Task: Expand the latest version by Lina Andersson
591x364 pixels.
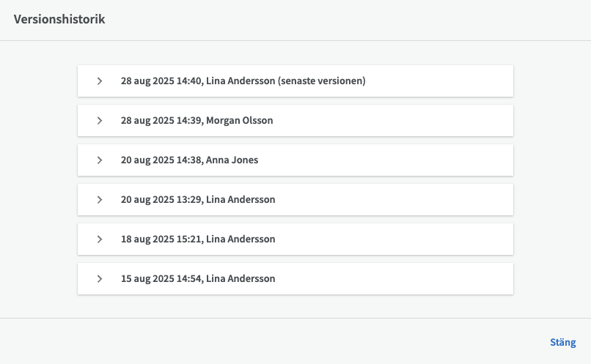Action: (x=100, y=81)
